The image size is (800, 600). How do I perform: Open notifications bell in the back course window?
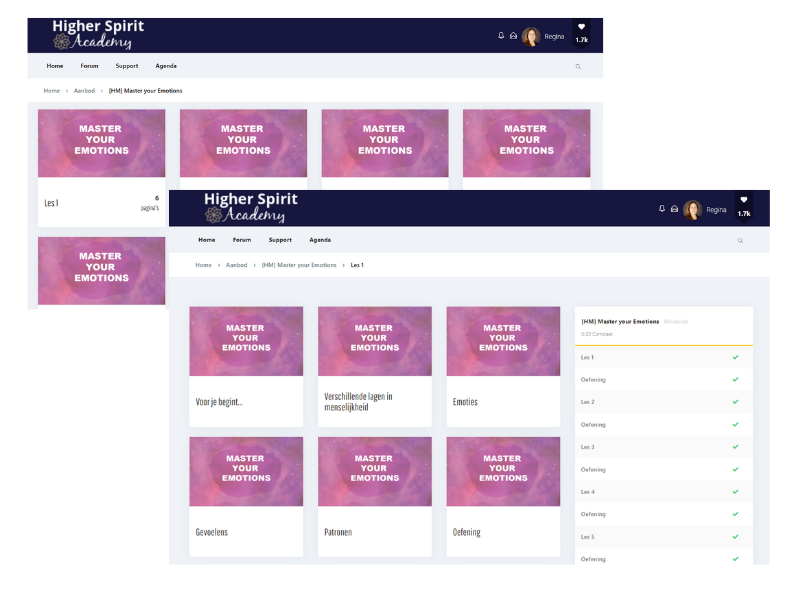[x=501, y=35]
